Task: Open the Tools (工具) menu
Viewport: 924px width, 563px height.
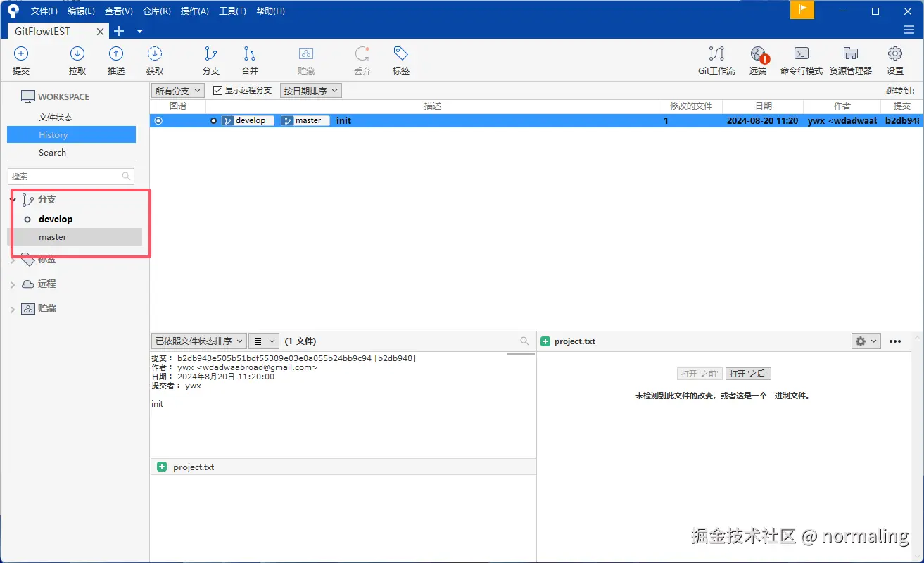Action: (232, 11)
